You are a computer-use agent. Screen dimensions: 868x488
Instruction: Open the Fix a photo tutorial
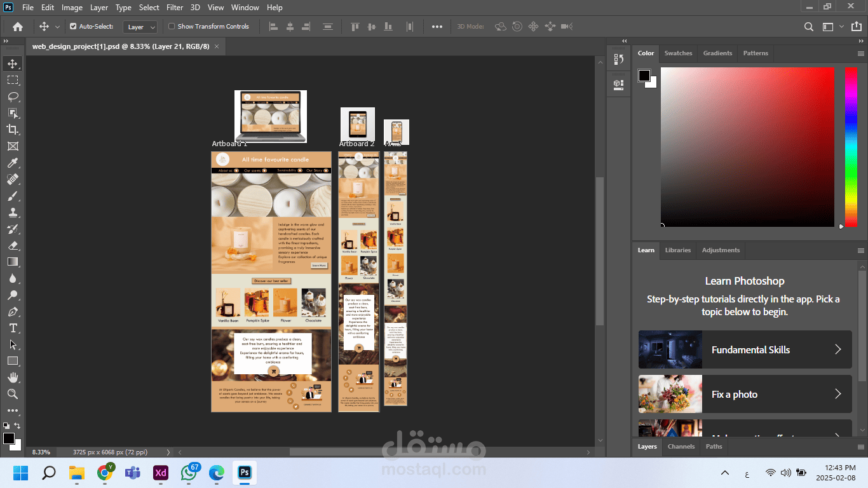(x=745, y=394)
